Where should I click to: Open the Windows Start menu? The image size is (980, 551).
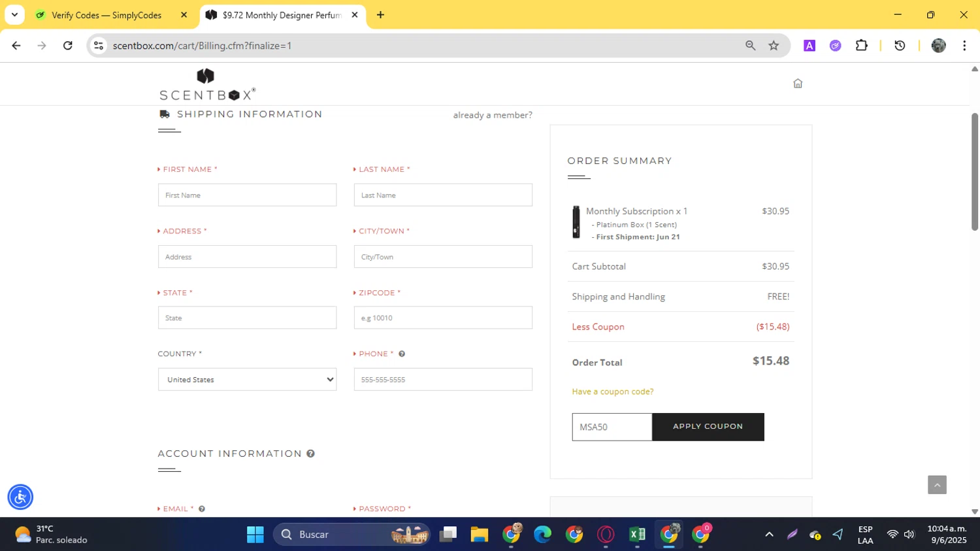tap(255, 535)
